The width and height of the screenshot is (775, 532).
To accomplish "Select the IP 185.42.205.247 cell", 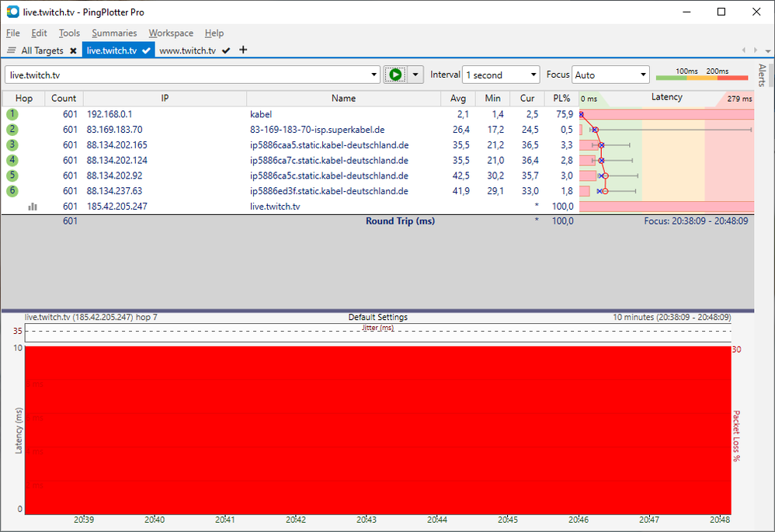I will 117,206.
